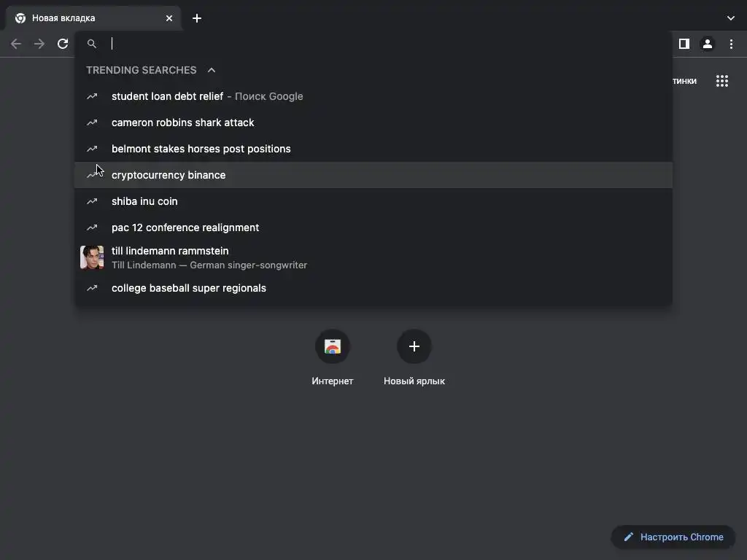
Task: Click the forward navigation arrow
Action: pos(39,44)
